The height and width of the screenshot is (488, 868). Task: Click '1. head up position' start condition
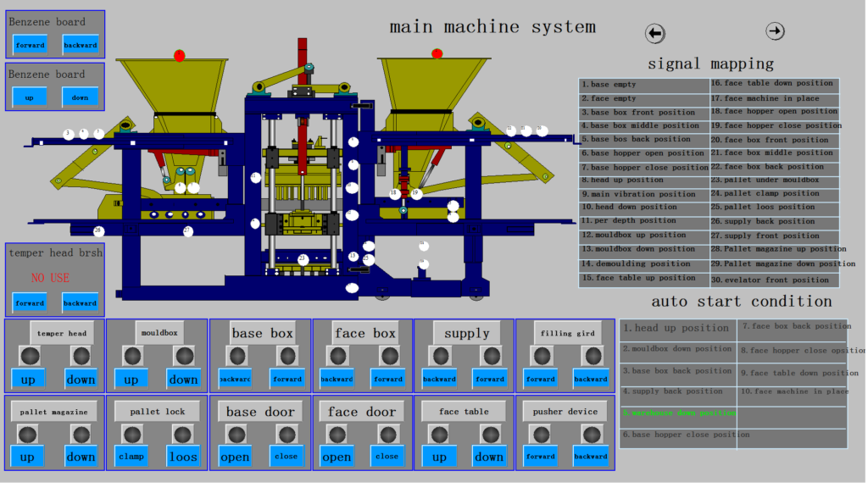pos(676,328)
